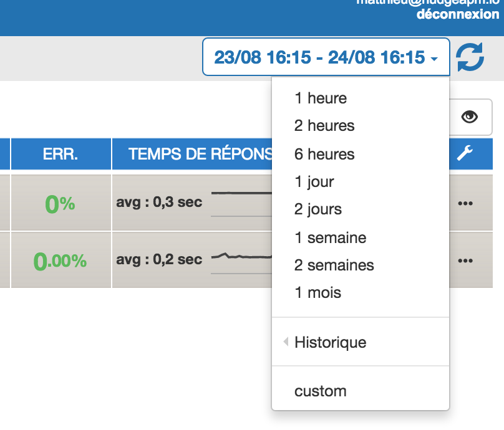The width and height of the screenshot is (504, 430).
Task: Select "1 semaine" in the list
Action: [330, 237]
